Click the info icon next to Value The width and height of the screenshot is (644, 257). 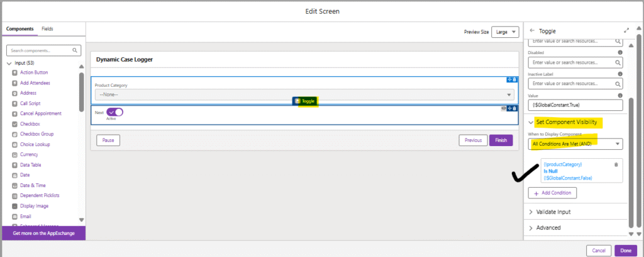tap(619, 94)
